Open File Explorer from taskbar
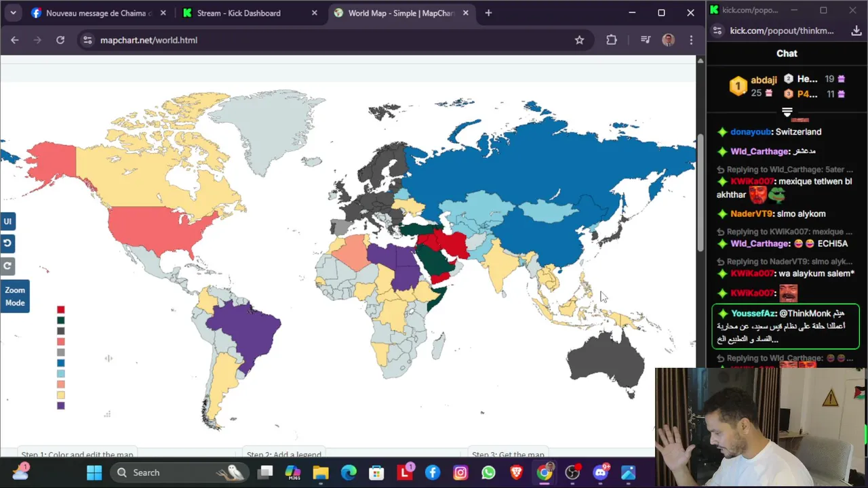This screenshot has width=868, height=488. pos(321,472)
